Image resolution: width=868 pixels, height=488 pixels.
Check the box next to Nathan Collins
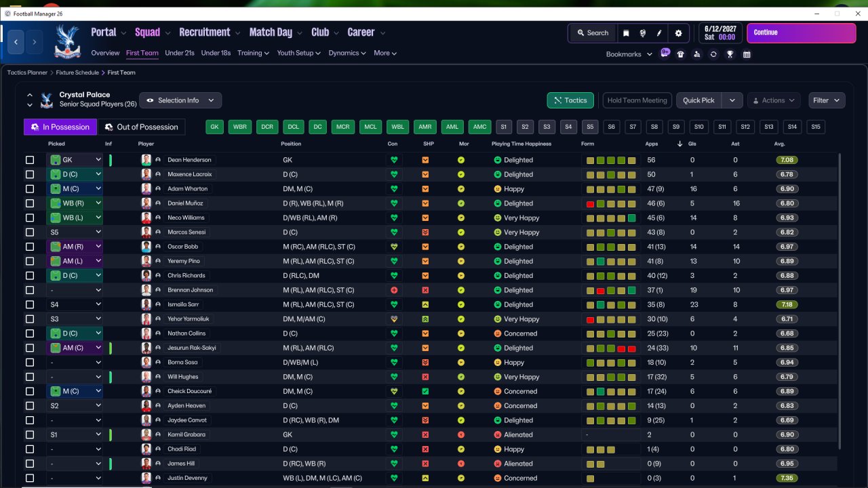coord(30,333)
